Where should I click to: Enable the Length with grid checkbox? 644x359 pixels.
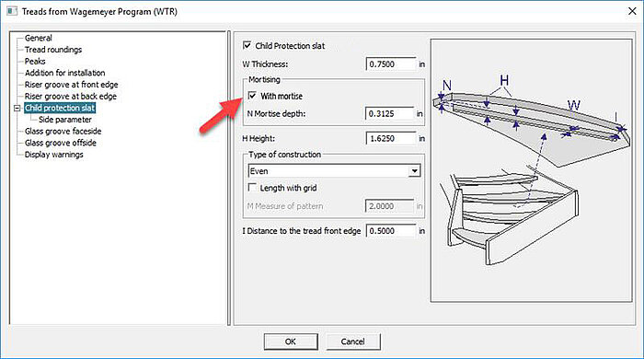pos(252,188)
